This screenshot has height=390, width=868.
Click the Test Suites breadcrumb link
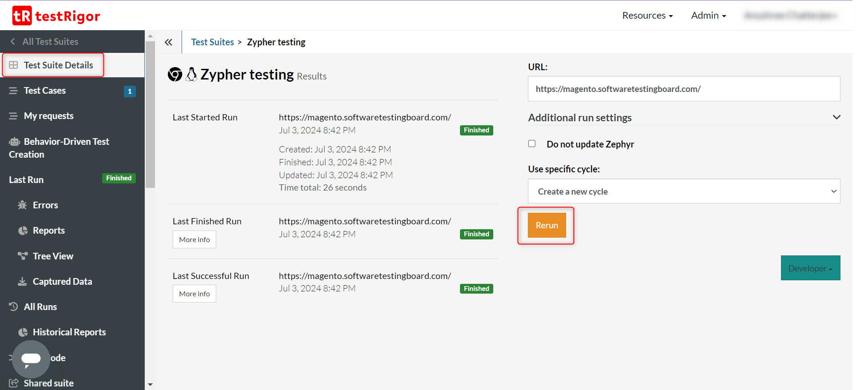(212, 42)
